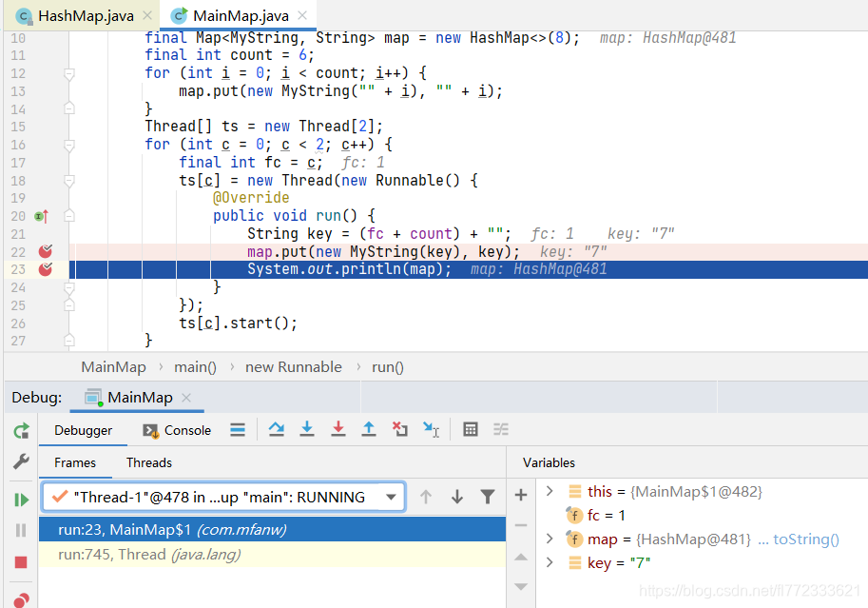Rerun the MainMap debug session
Image resolution: width=868 pixels, height=608 pixels.
pyautogui.click(x=21, y=431)
